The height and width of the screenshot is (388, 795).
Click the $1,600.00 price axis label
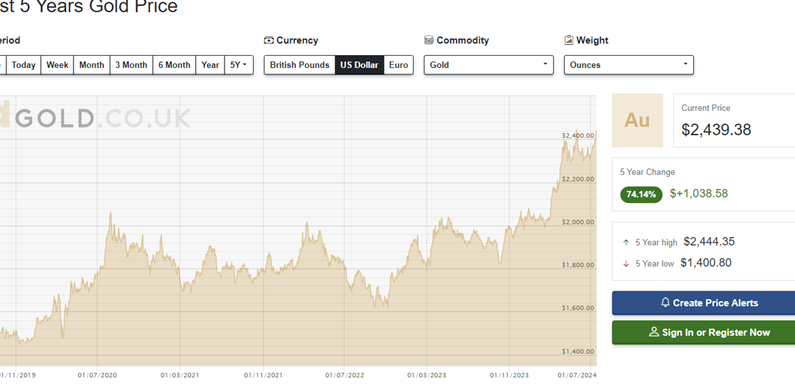578,308
